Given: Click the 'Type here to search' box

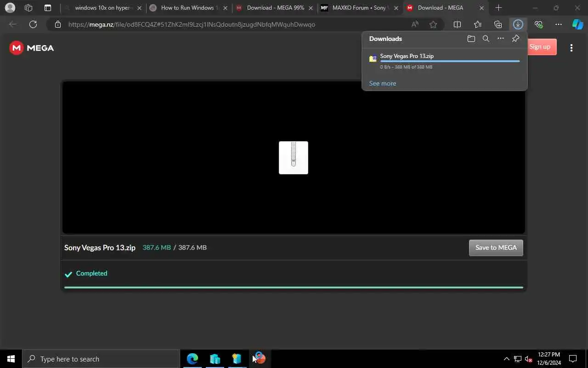Looking at the screenshot, I should coord(101,359).
